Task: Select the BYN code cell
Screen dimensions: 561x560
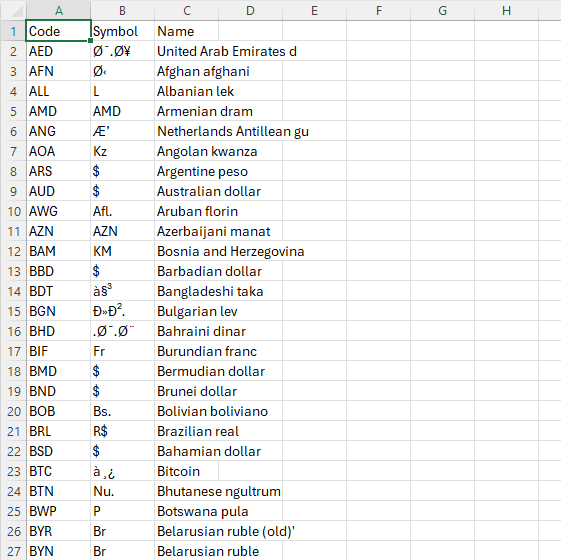Action: click(x=58, y=551)
